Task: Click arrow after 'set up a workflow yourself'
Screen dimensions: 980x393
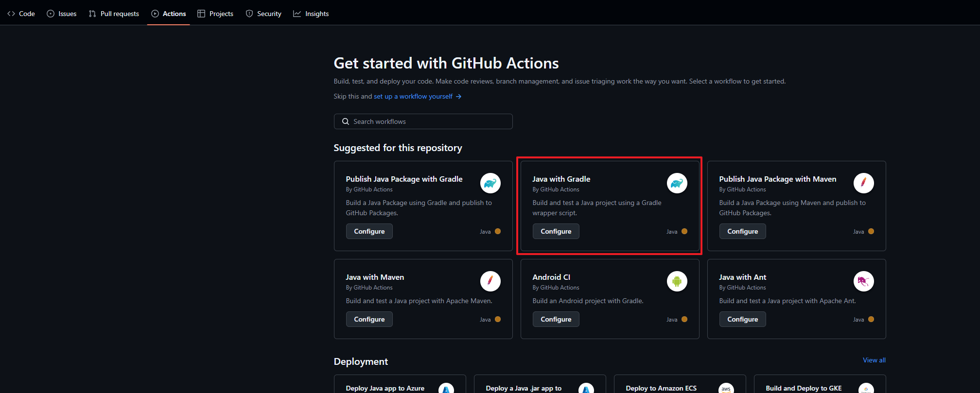Action: pyautogui.click(x=458, y=96)
